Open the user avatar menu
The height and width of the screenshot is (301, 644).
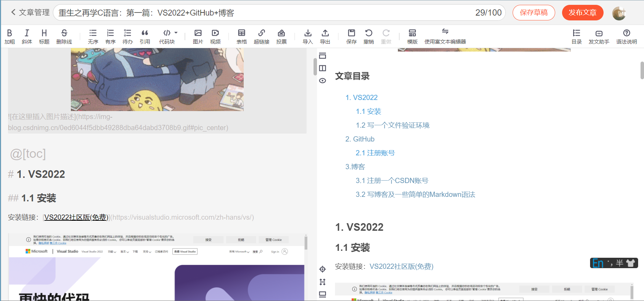click(619, 13)
